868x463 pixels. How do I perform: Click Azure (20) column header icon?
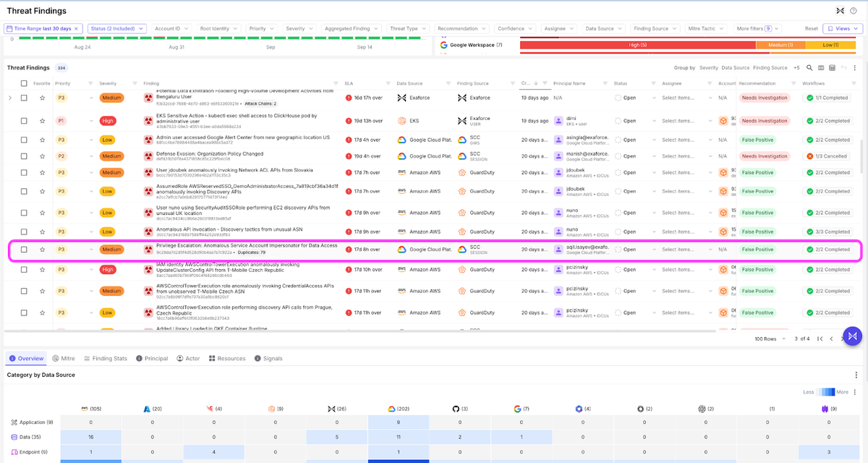(147, 409)
